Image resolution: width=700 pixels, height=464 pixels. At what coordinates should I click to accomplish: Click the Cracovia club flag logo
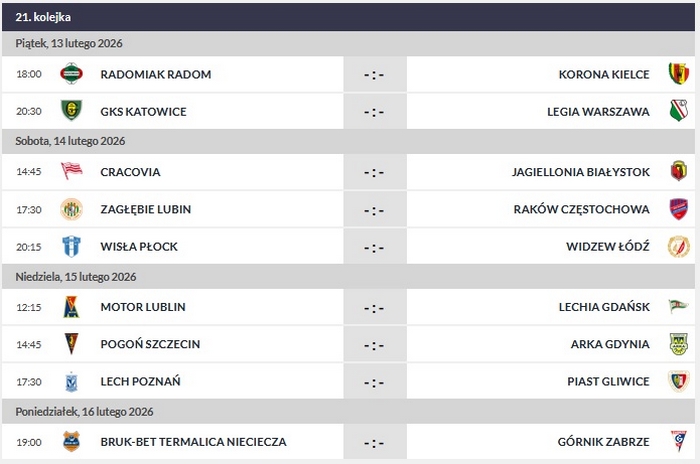[x=71, y=172]
